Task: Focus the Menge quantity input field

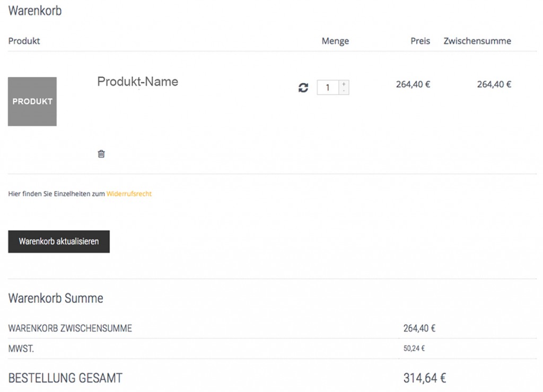Action: click(328, 87)
